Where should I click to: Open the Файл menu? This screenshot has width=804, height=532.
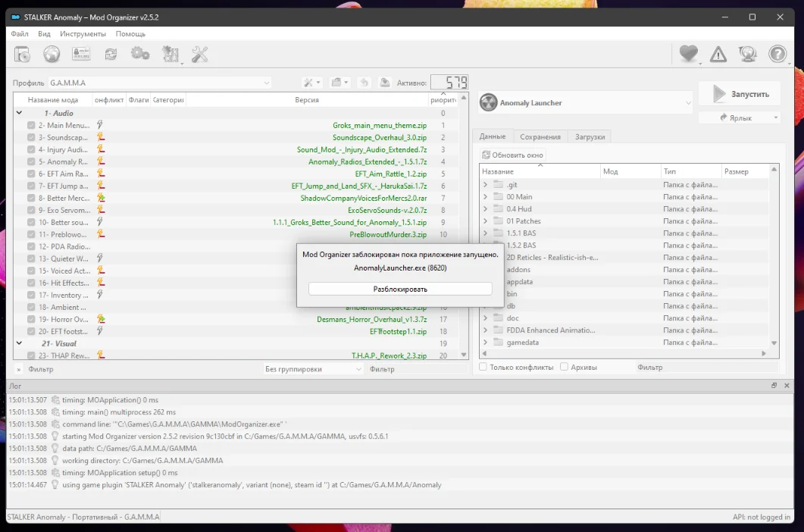tap(20, 33)
